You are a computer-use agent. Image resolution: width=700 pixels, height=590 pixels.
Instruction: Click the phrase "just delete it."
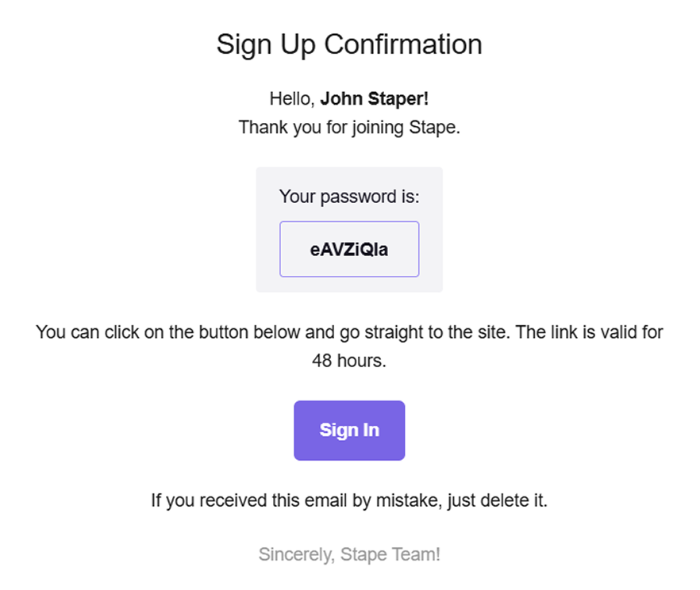[x=500, y=501]
